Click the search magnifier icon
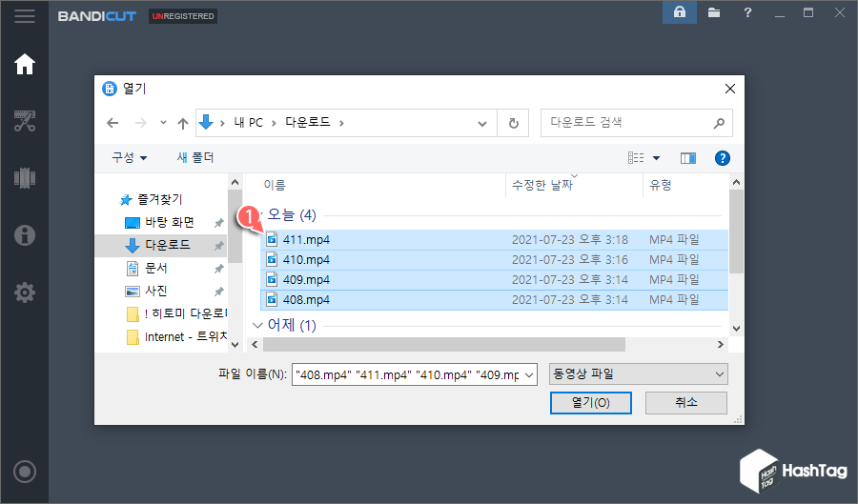This screenshot has width=858, height=504. coord(719,124)
